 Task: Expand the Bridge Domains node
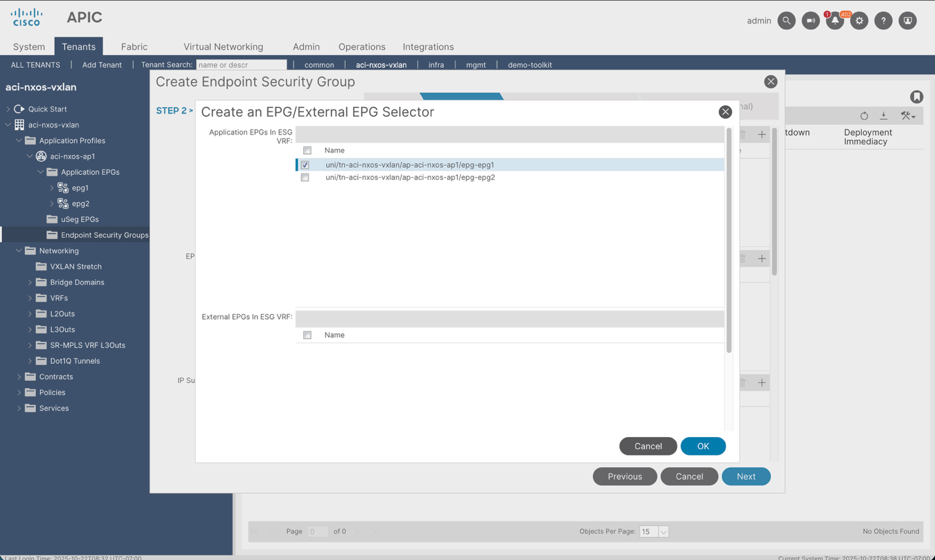click(29, 282)
